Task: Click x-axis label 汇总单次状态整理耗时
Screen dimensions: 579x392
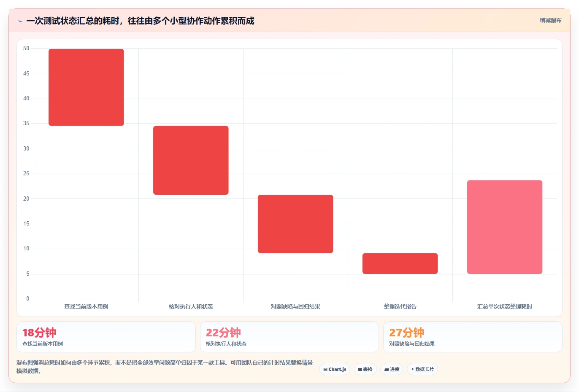Action: (x=505, y=306)
